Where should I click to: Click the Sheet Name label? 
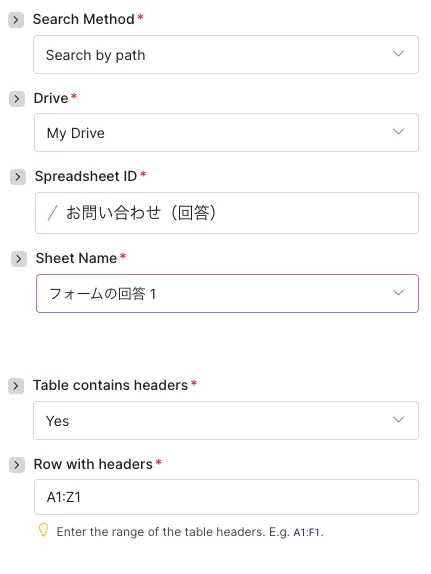(76, 258)
